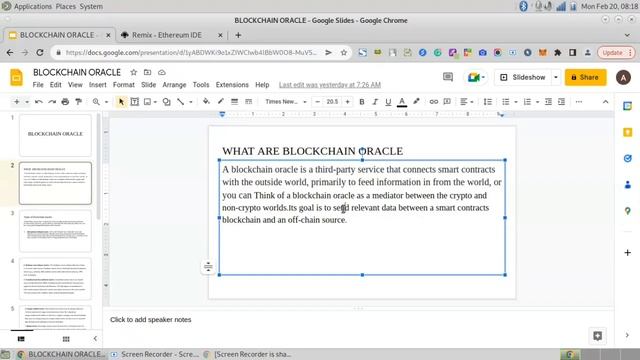Decrease font size with minus button
The width and height of the screenshot is (640, 360).
click(318, 102)
